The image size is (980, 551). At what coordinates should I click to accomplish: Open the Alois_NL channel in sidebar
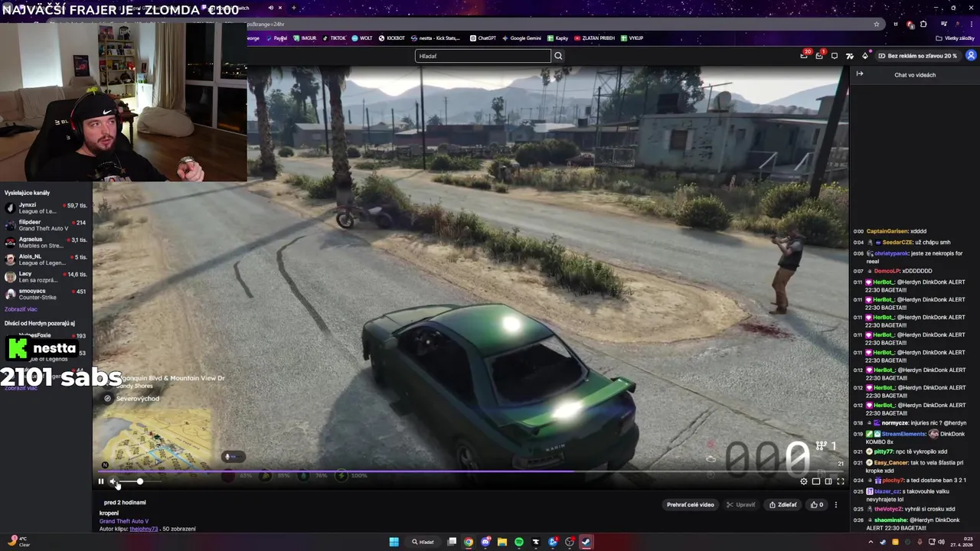click(46, 259)
